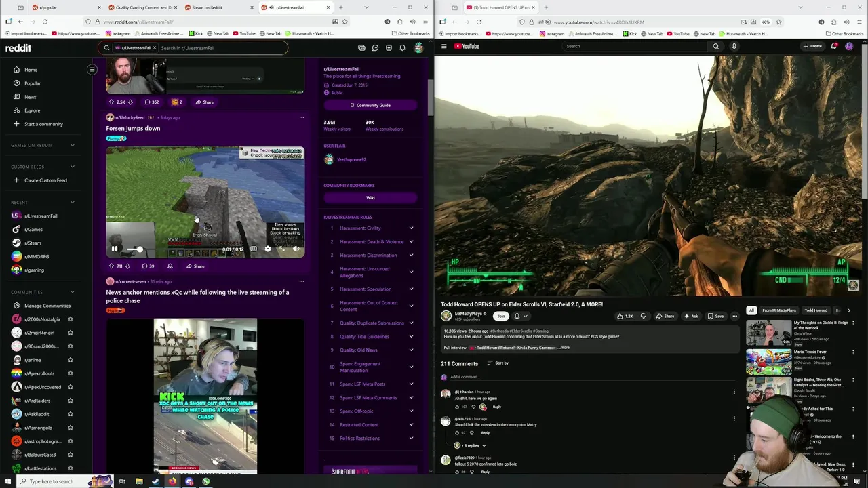
Task: Toggle favorite star for r/2000sNostalgia
Action: 71,319
